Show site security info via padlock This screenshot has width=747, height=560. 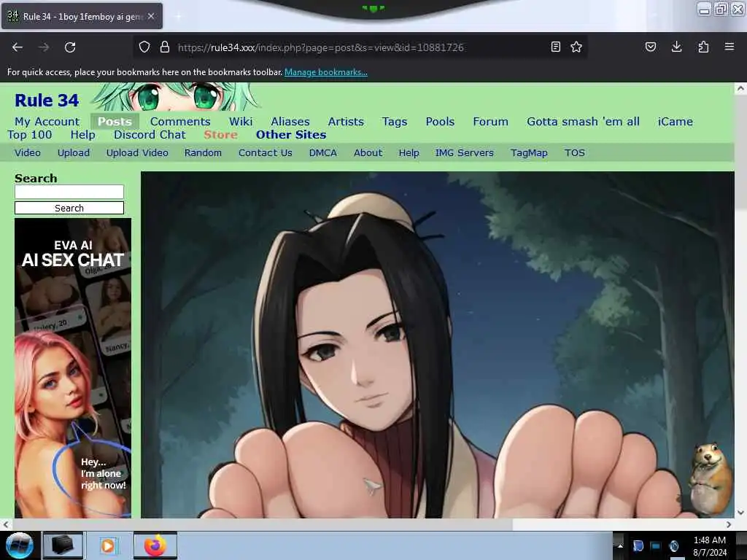(x=165, y=47)
